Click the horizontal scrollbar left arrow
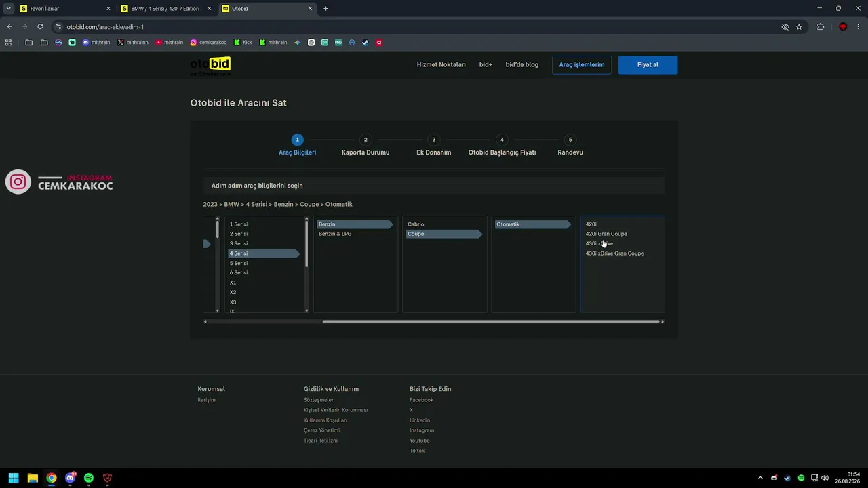Viewport: 868px width, 488px height. 205,321
